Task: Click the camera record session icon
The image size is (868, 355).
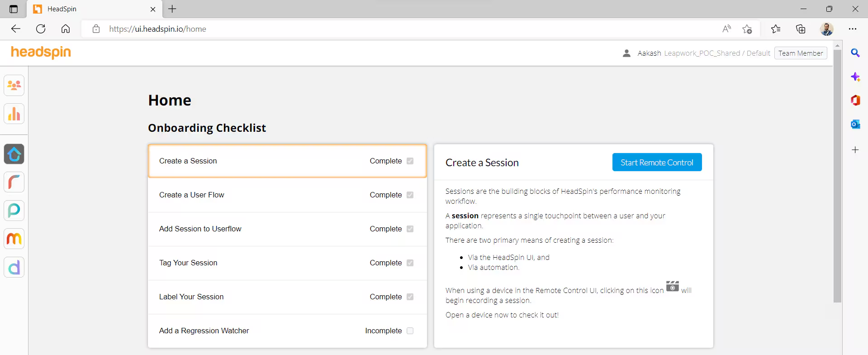Action: tap(672, 286)
